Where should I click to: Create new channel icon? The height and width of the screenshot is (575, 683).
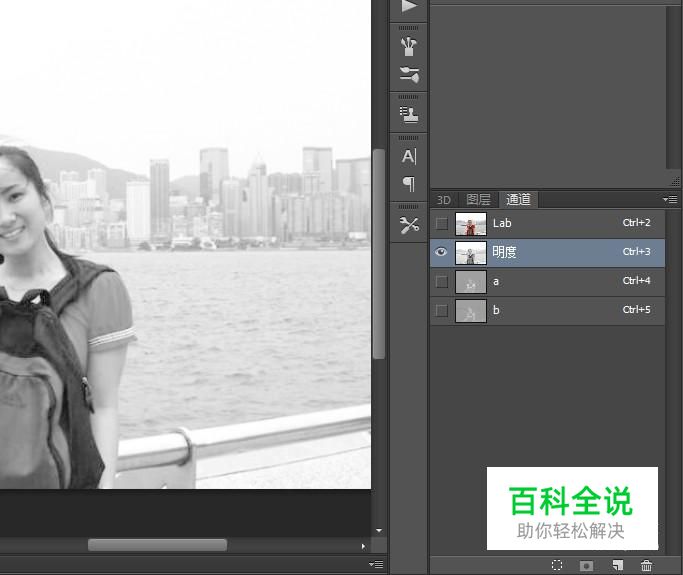tap(617, 565)
